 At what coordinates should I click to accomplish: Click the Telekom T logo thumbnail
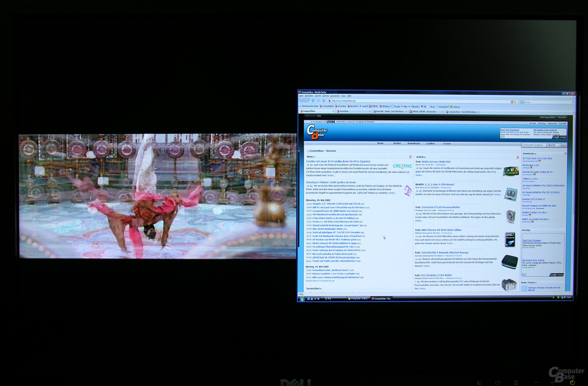[x=407, y=190]
